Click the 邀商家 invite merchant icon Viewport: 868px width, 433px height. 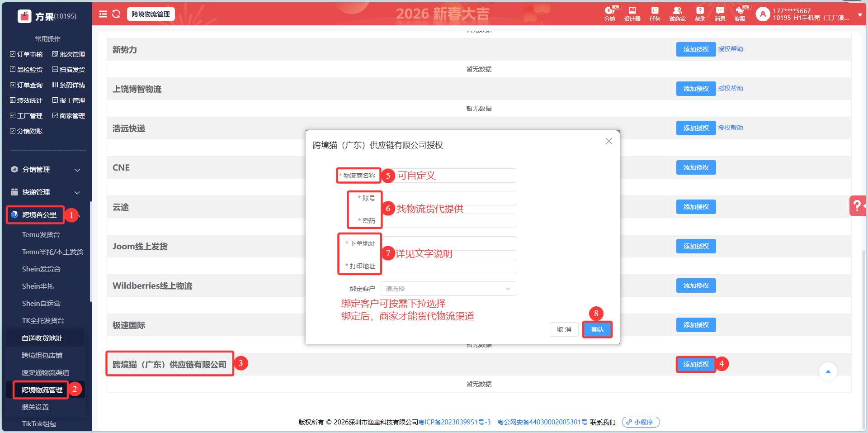(677, 14)
